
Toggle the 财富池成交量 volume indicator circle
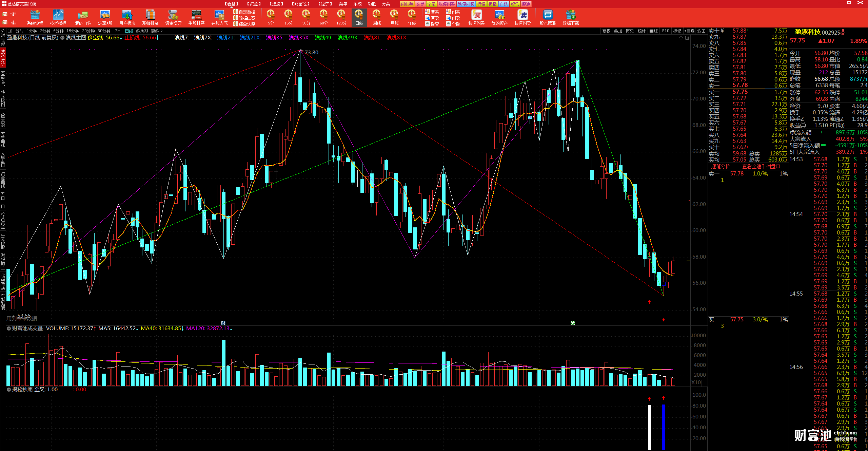click(9, 328)
